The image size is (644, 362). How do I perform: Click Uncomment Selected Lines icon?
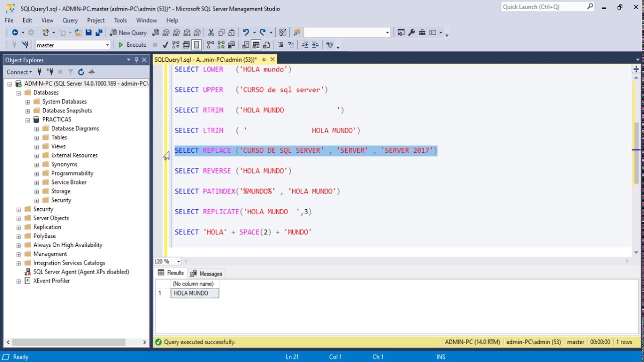[x=291, y=45]
